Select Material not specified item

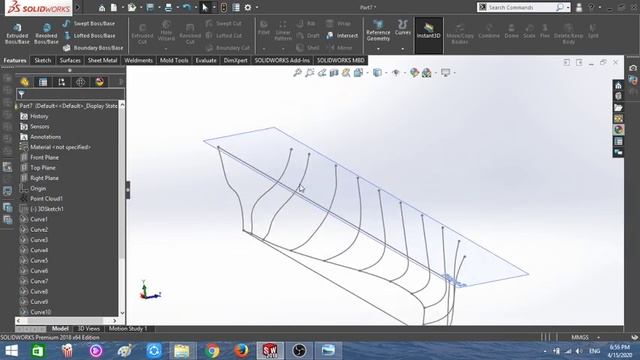[60, 147]
